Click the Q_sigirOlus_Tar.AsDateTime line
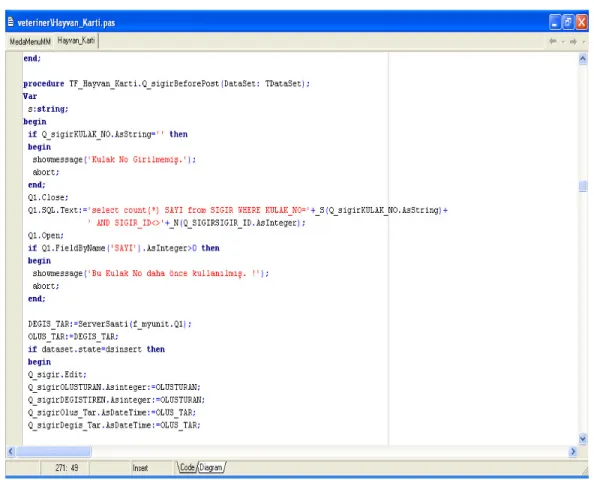 point(112,412)
